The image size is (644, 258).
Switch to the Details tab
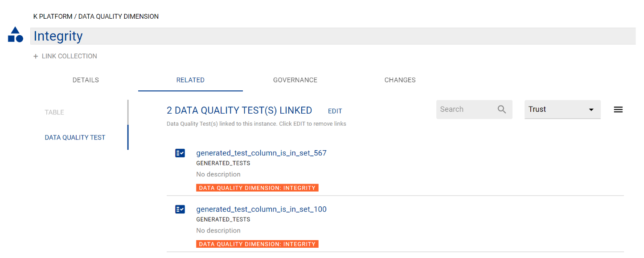click(86, 80)
